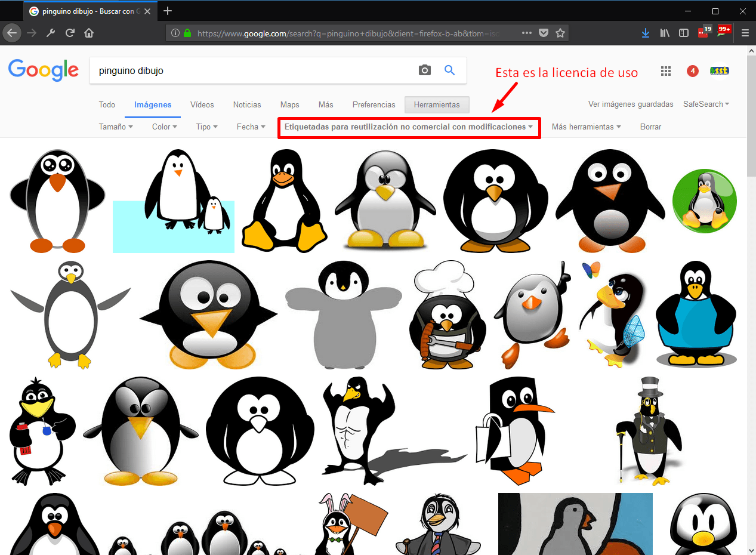Image resolution: width=756 pixels, height=555 pixels.
Task: Open the penguin with butterfly net thumbnail
Action: tap(612, 314)
